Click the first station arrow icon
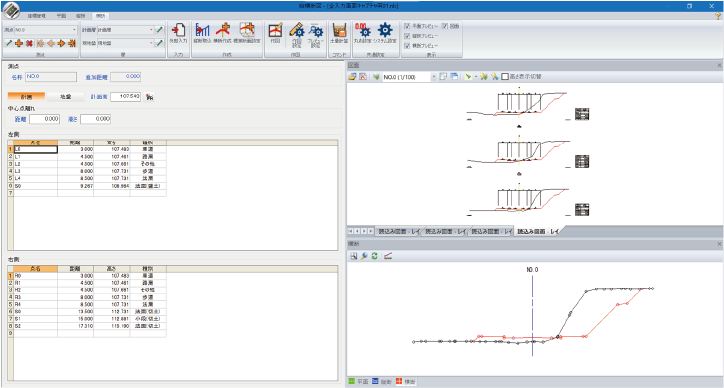 pyautogui.click(x=40, y=43)
